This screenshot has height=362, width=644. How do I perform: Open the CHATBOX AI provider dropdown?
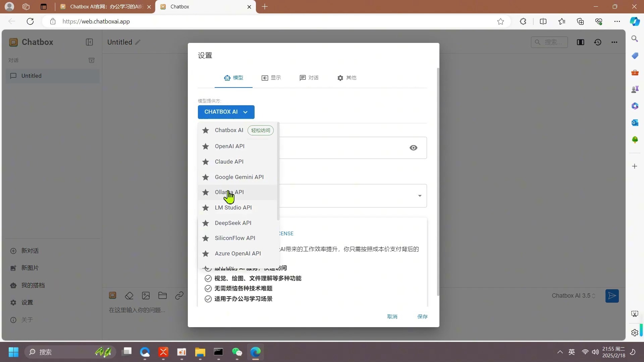coord(226,112)
